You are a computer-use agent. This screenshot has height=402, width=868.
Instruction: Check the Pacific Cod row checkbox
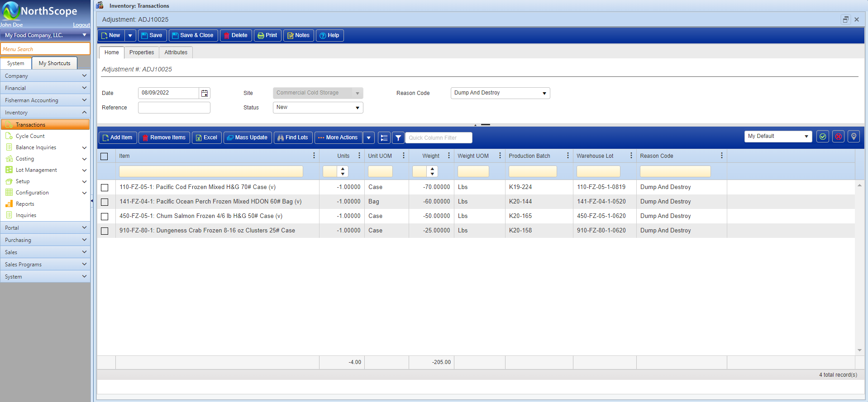point(105,187)
